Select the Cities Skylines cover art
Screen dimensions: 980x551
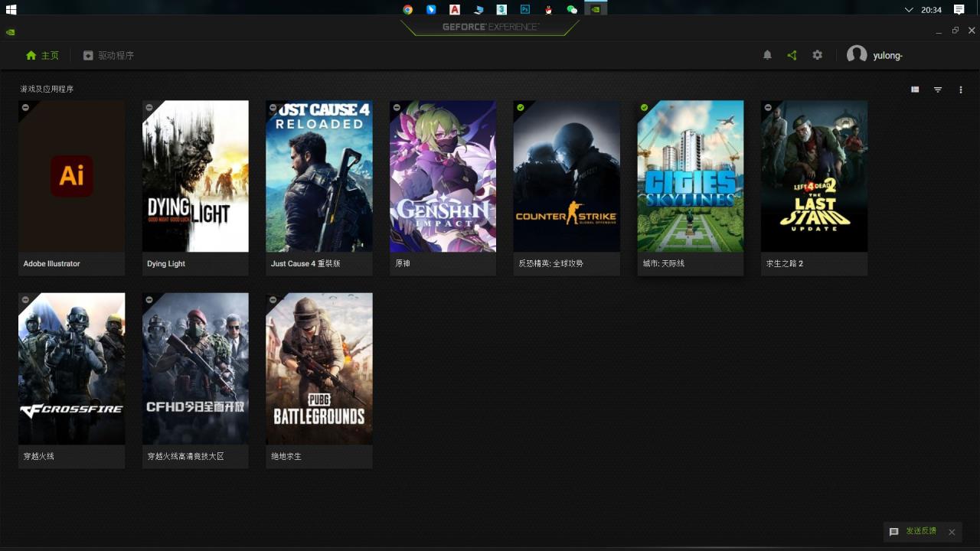[x=691, y=176]
